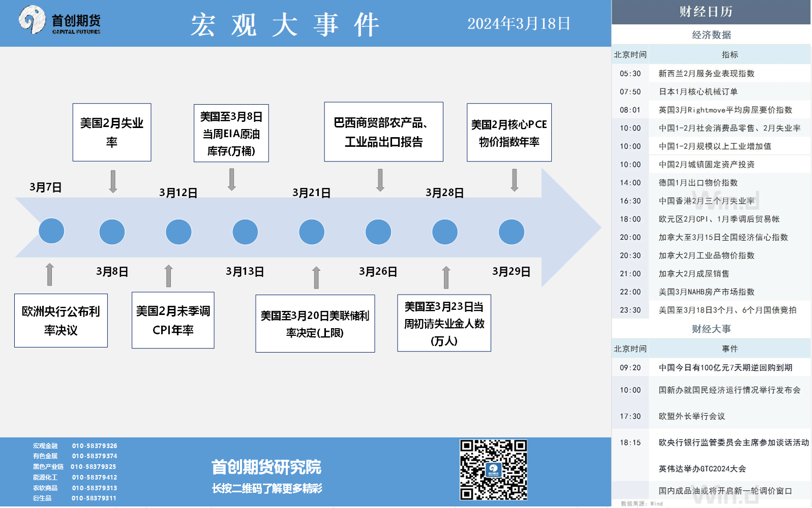Click the 3月28日 date label
The height and width of the screenshot is (508, 812).
(x=445, y=193)
